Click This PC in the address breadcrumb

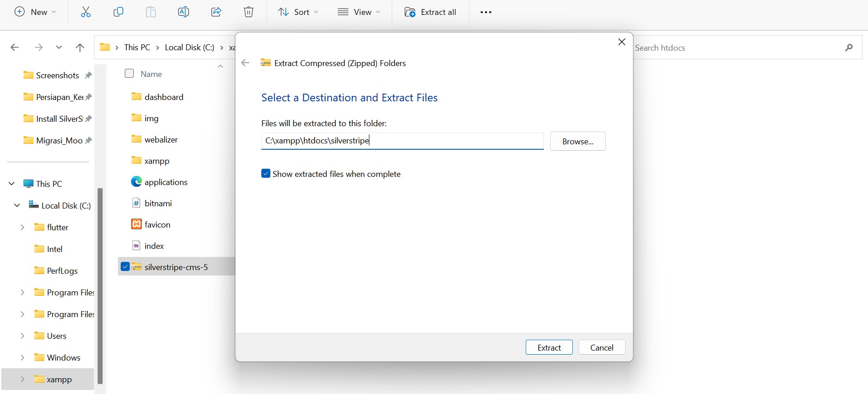137,47
